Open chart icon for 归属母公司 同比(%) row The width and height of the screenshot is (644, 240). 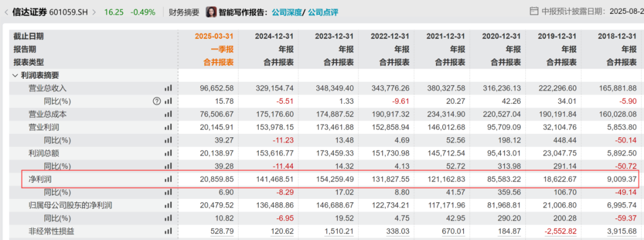tap(168, 219)
